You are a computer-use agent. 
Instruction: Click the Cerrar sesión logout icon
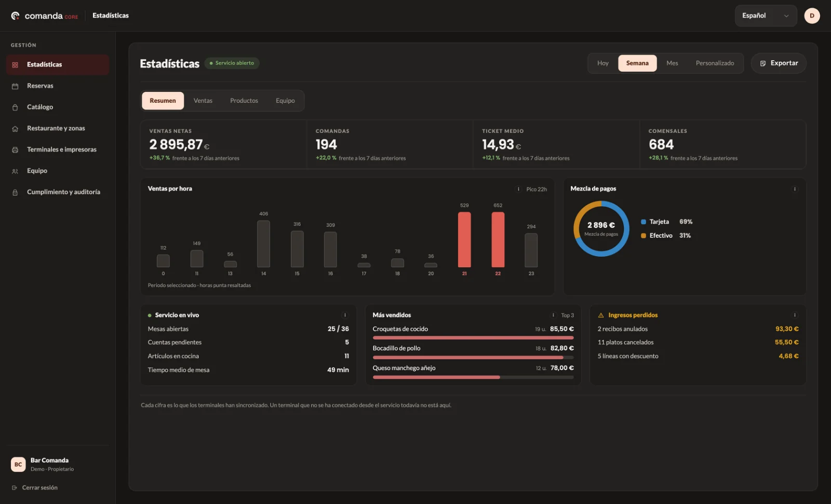pos(15,488)
